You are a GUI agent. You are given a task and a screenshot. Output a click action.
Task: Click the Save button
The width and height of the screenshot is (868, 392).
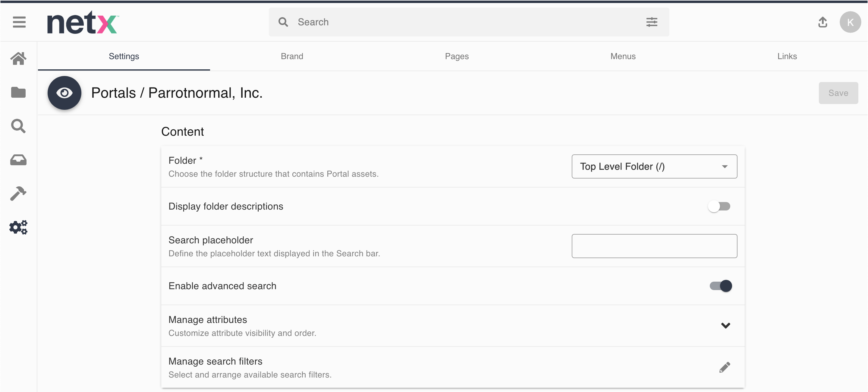point(838,93)
